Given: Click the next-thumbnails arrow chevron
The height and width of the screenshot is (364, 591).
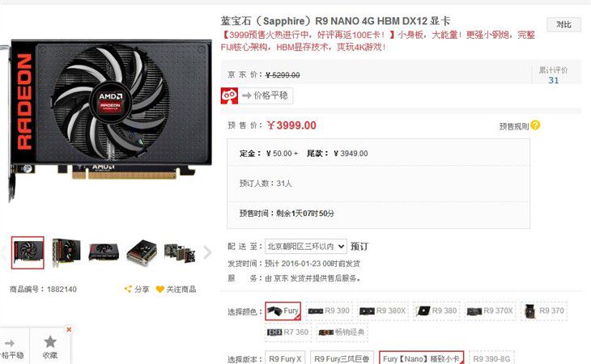Looking at the screenshot, I should coord(207,252).
